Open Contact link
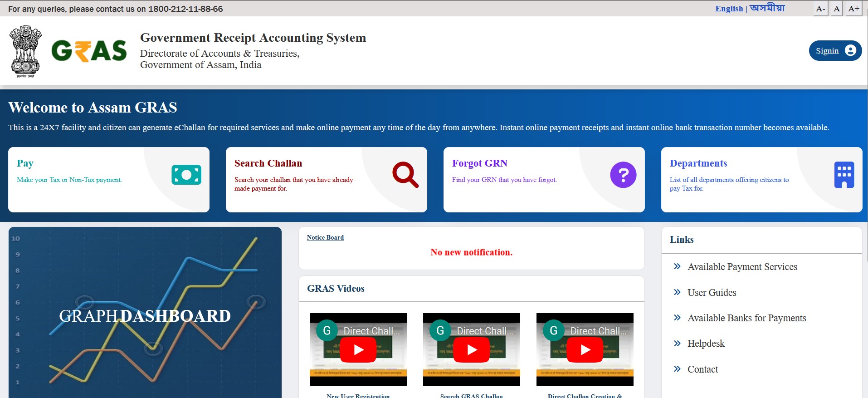This screenshot has height=398, width=868. coord(703,369)
